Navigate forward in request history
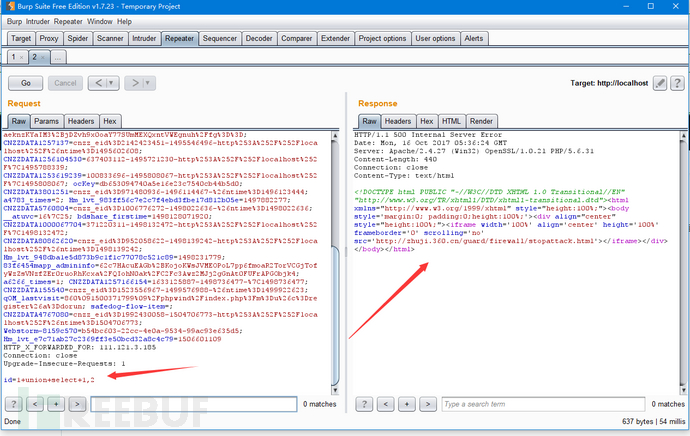 click(x=135, y=83)
